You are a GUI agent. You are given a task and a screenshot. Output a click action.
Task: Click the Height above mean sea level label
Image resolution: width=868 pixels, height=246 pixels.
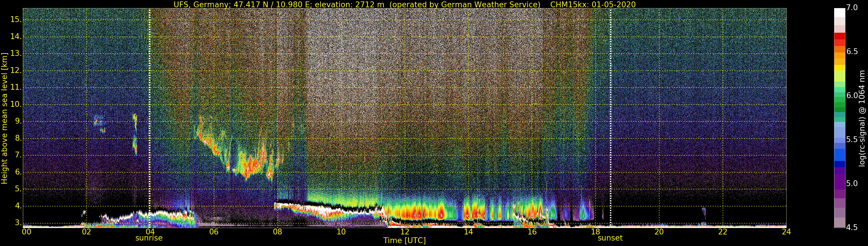coord(4,118)
